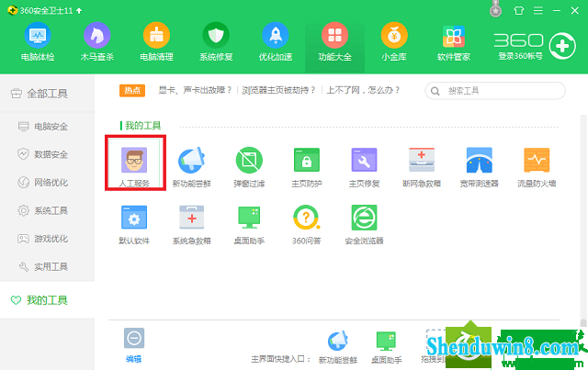Open 桌面助手 shortcut in bottom bar
The image size is (588, 370).
point(386,347)
